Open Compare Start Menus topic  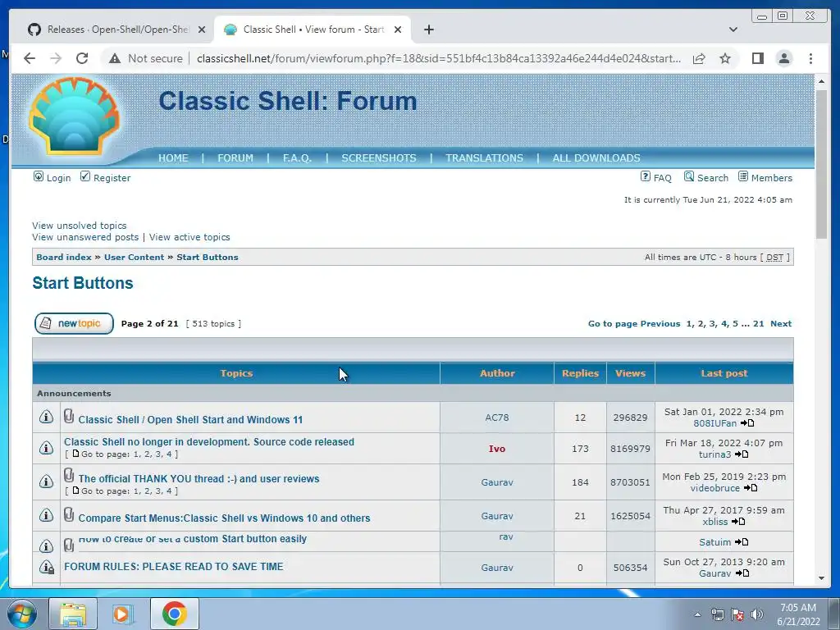pyautogui.click(x=224, y=518)
